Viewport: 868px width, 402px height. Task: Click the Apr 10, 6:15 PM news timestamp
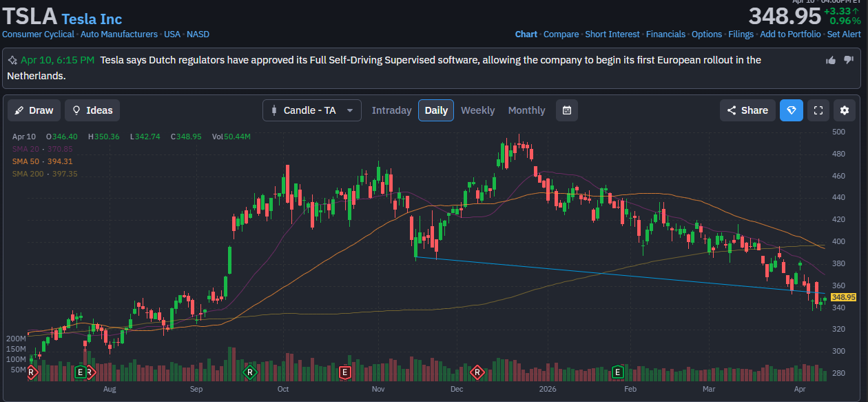(x=57, y=60)
